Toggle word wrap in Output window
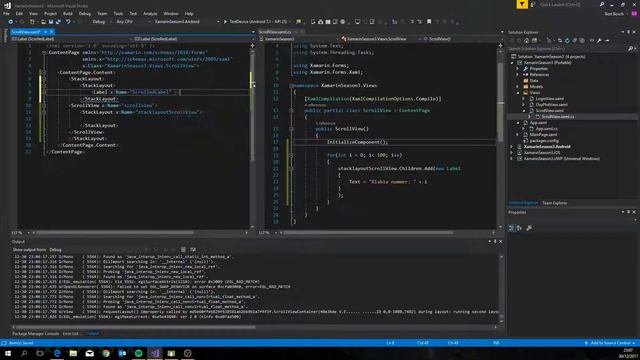The height and width of the screenshot is (360, 640). [x=193, y=250]
